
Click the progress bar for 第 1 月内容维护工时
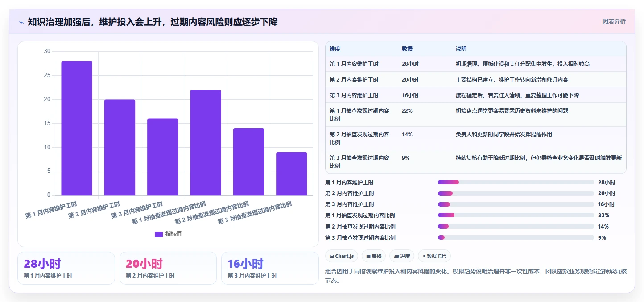[x=516, y=182]
